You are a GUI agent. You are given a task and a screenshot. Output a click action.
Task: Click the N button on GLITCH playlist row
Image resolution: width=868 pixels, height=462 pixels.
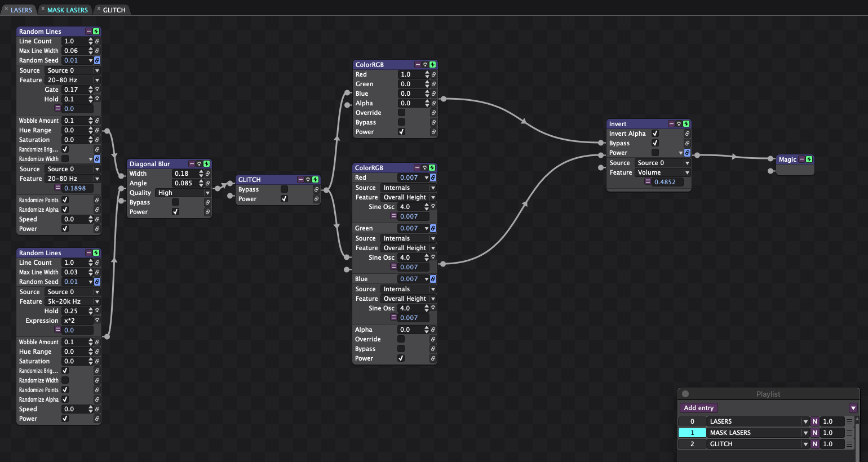point(814,444)
